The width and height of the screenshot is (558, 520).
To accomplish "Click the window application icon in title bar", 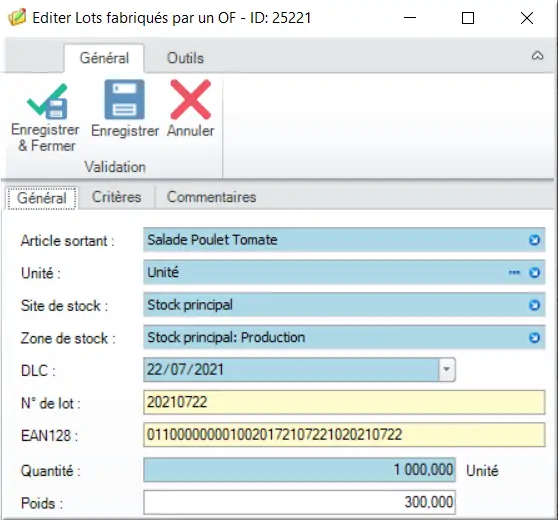I will [x=17, y=18].
